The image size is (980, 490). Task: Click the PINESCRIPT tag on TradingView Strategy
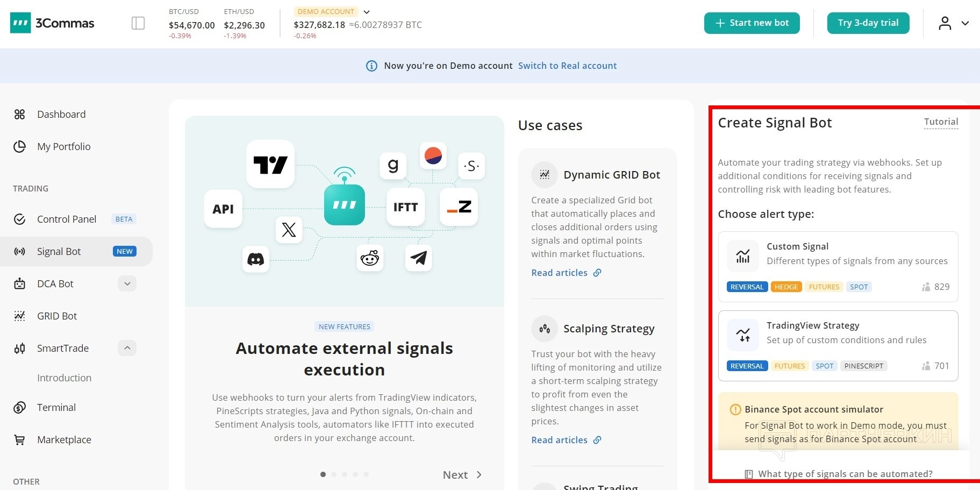[864, 366]
